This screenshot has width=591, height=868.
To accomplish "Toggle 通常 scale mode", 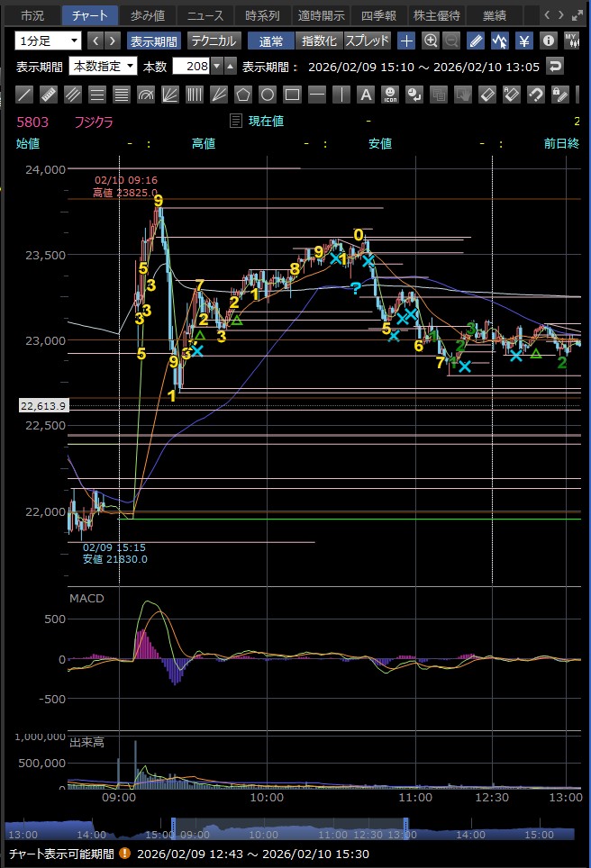I will [270, 41].
